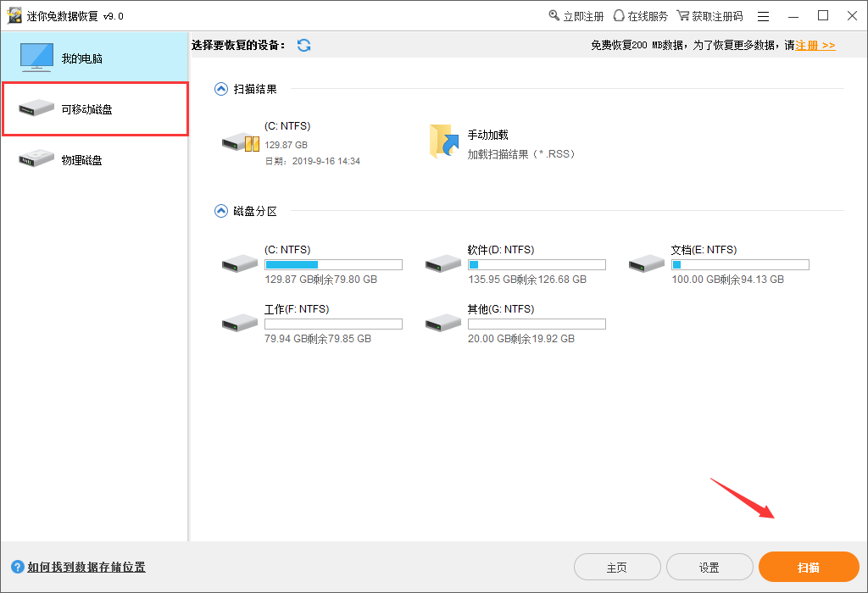This screenshot has height=593, width=868.
Task: Return to 主页 via the bottom button
Action: (617, 567)
